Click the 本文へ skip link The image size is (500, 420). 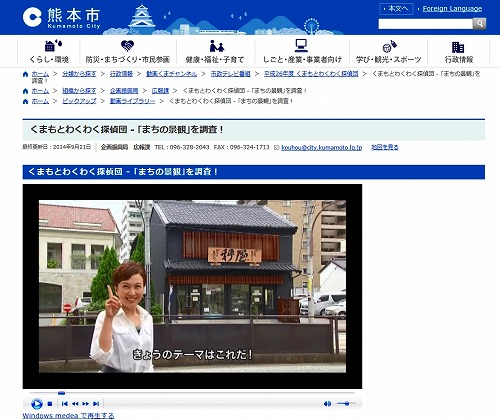click(396, 9)
